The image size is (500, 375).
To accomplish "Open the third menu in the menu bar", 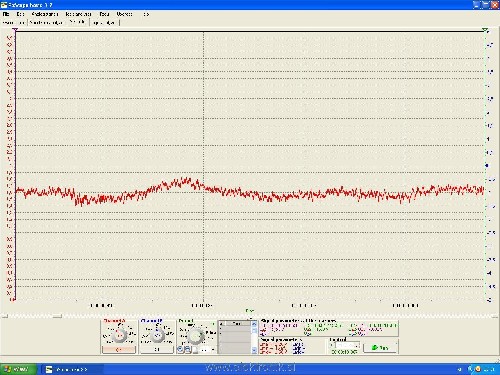I will pyautogui.click(x=45, y=14).
